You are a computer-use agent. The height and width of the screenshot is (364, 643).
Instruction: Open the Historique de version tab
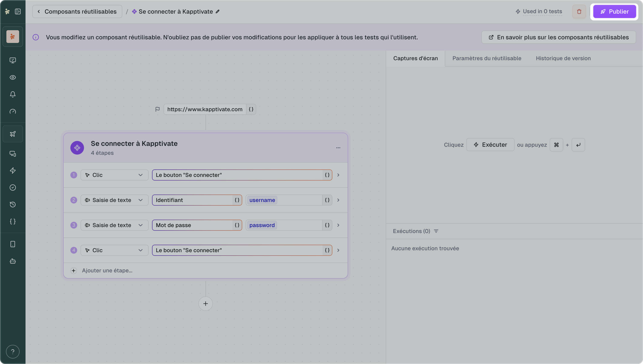coord(563,58)
